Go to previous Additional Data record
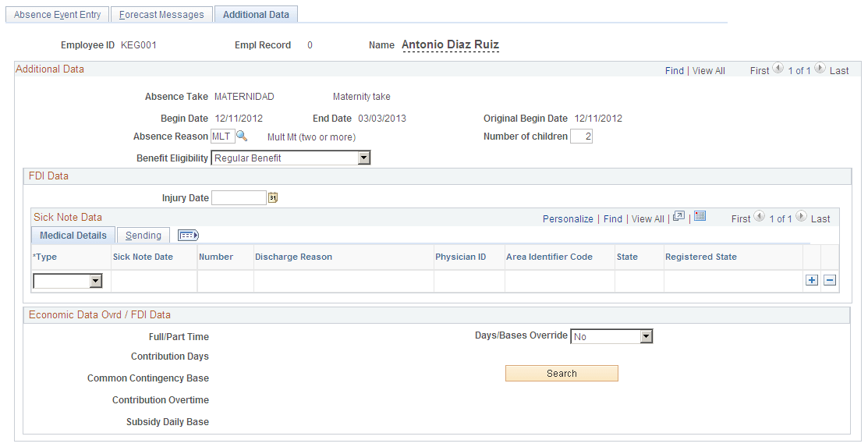 coord(778,69)
